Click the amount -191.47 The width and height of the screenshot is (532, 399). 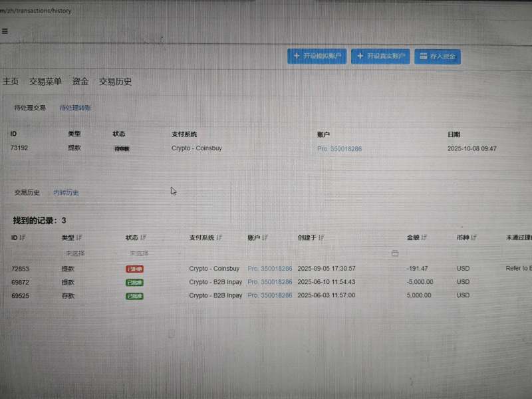(418, 269)
